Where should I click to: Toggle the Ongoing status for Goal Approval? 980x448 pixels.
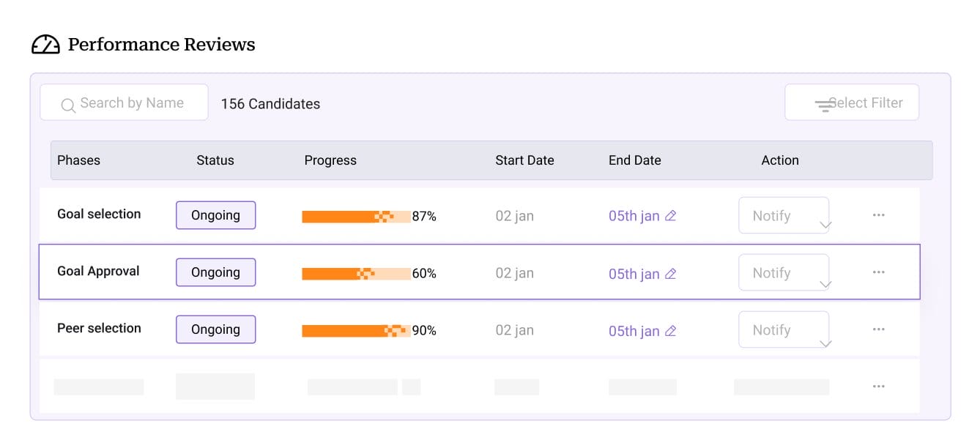pos(215,272)
